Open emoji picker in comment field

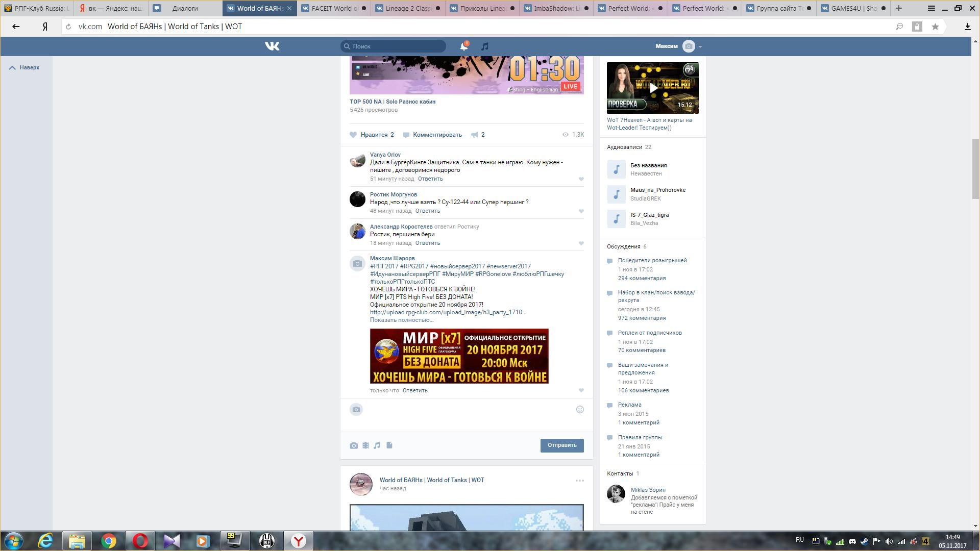(x=580, y=410)
